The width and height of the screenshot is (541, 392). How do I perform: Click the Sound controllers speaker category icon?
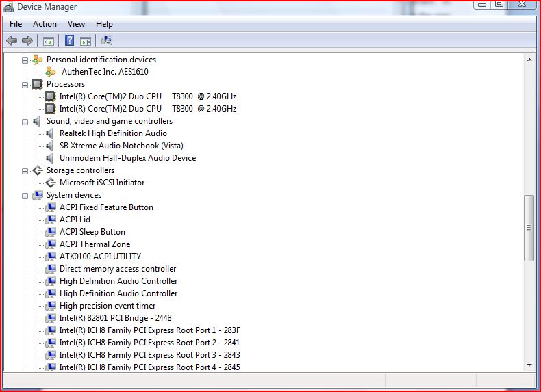[37, 121]
